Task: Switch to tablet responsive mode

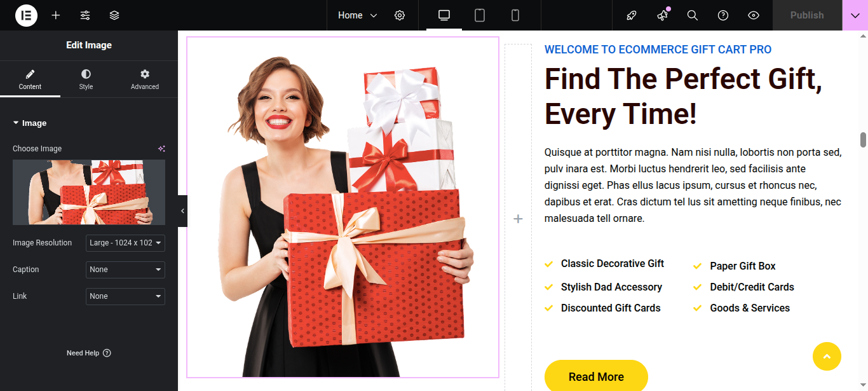Action: pos(480,15)
